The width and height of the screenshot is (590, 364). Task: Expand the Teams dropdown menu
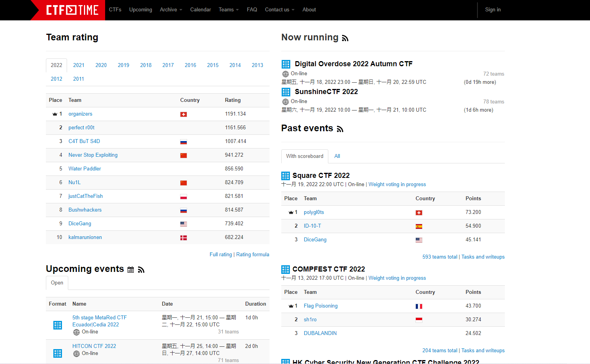click(229, 10)
